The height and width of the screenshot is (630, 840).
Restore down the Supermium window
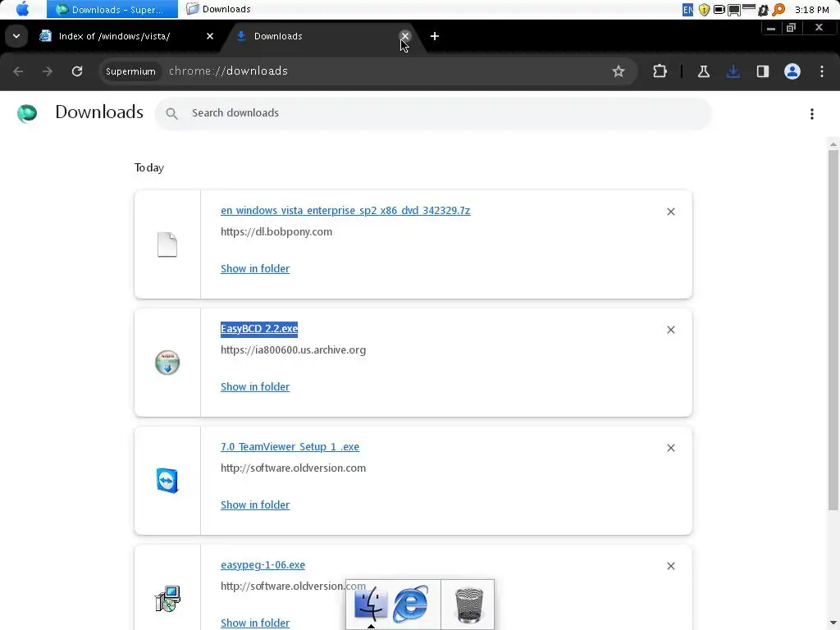click(792, 28)
